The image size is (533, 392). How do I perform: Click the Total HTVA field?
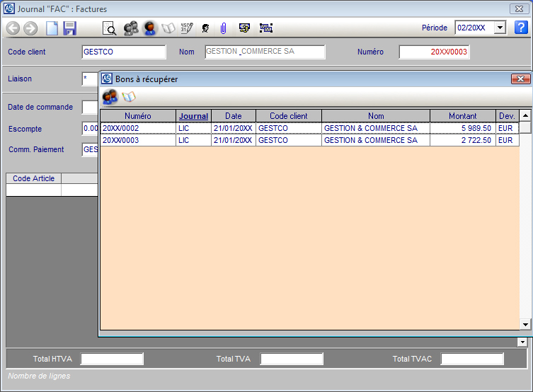[x=112, y=359]
